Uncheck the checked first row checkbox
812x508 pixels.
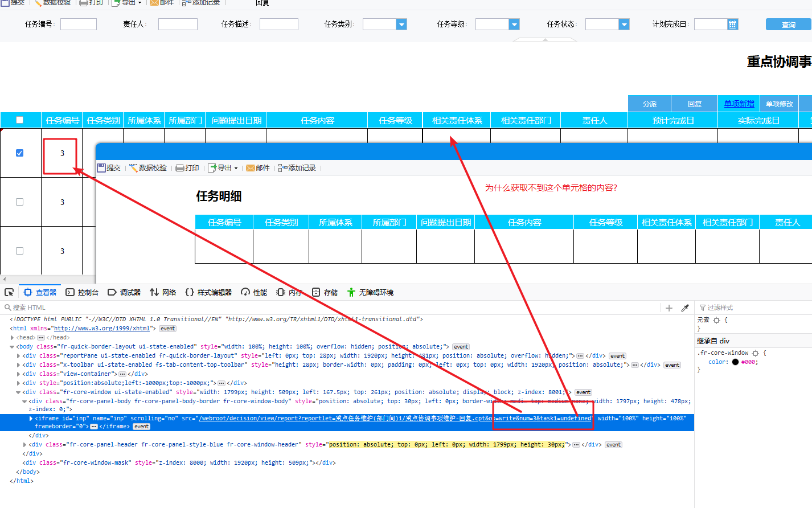(x=20, y=153)
